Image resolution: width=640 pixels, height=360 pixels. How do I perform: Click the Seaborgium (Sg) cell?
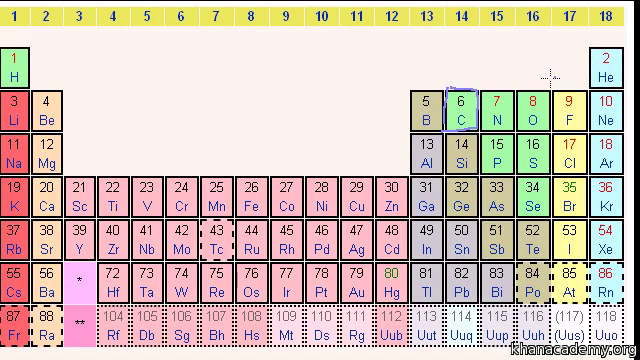[182, 326]
